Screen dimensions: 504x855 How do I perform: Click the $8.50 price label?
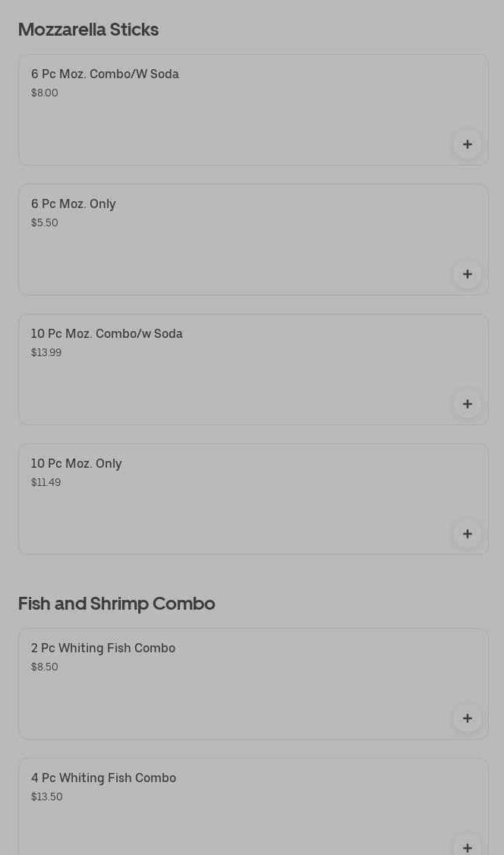[44, 667]
